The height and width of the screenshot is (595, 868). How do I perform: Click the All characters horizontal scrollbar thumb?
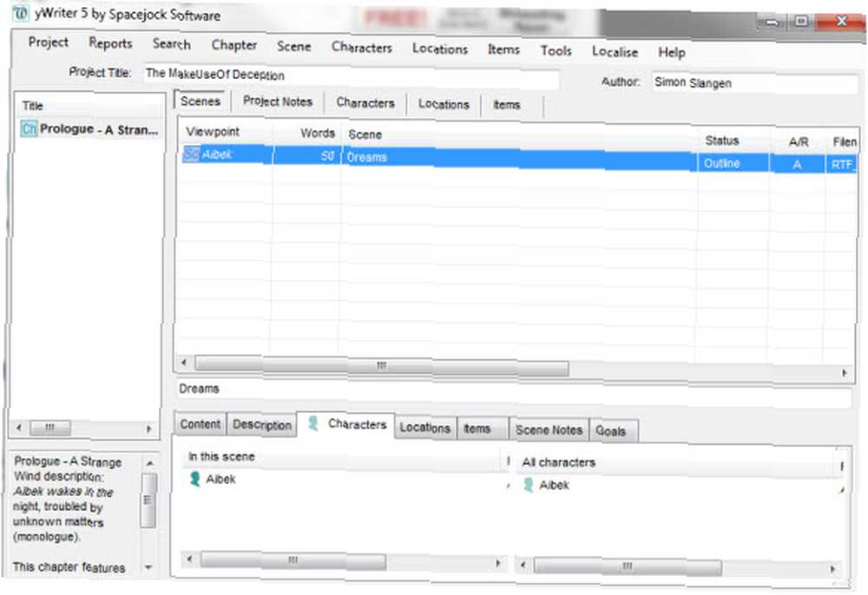tap(628, 566)
